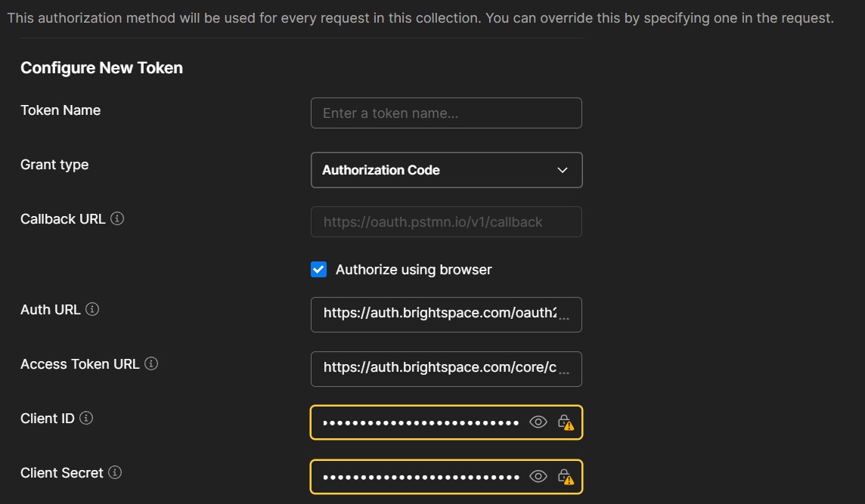Click the Client Secret lock warning icon
This screenshot has height=504, width=865.
(565, 476)
